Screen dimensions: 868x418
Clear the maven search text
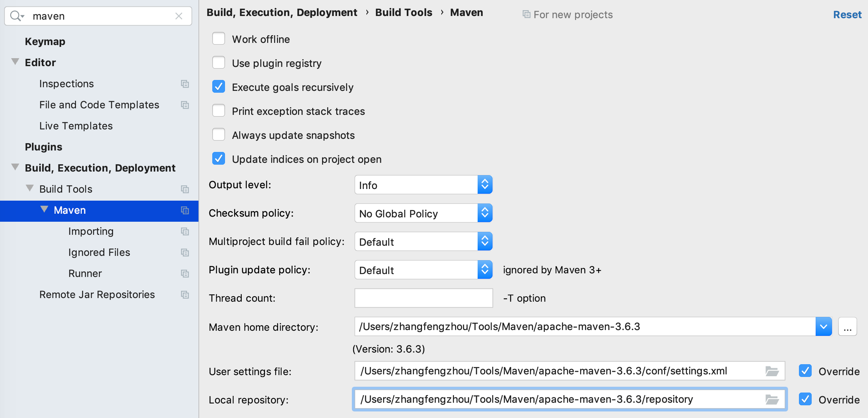[178, 16]
